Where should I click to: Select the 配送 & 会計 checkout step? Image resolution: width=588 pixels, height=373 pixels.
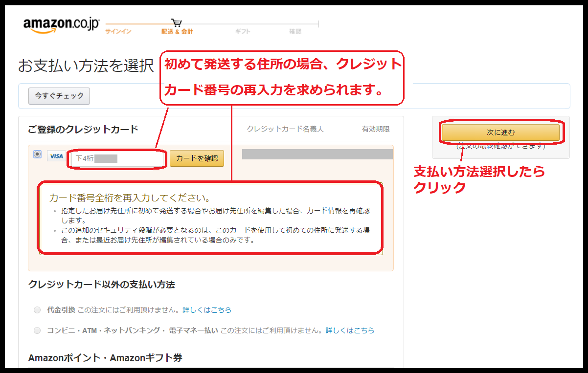177,32
